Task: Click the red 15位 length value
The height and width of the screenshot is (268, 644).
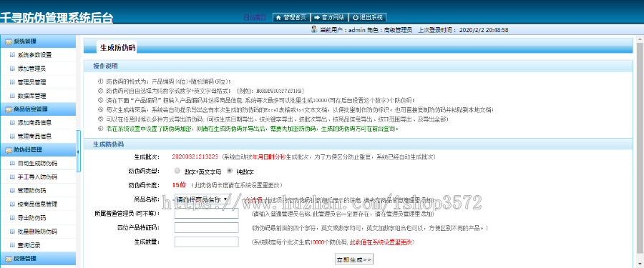Action: click(x=179, y=185)
